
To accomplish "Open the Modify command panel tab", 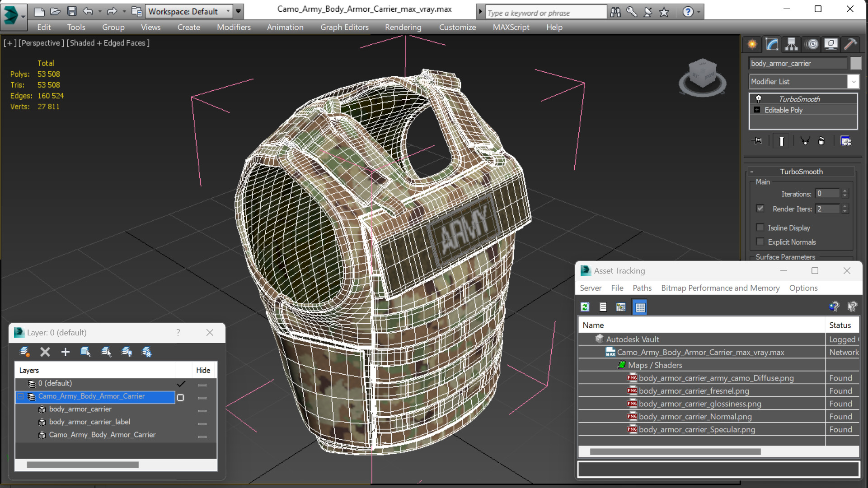I will point(772,44).
